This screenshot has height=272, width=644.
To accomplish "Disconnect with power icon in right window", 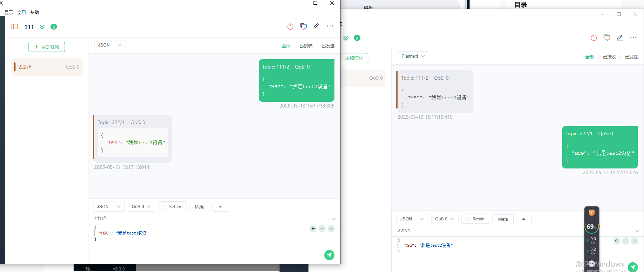I will [x=594, y=38].
